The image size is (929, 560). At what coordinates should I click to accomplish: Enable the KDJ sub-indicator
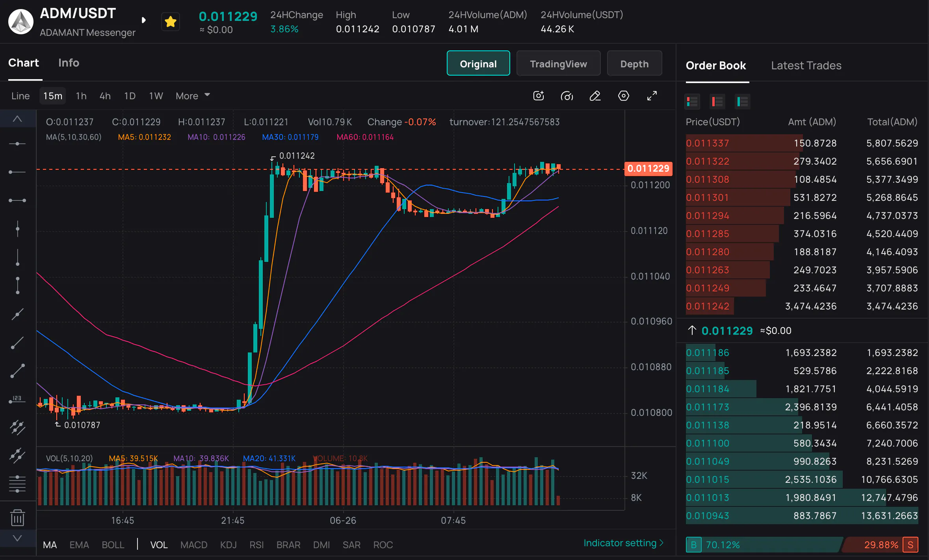click(x=229, y=545)
